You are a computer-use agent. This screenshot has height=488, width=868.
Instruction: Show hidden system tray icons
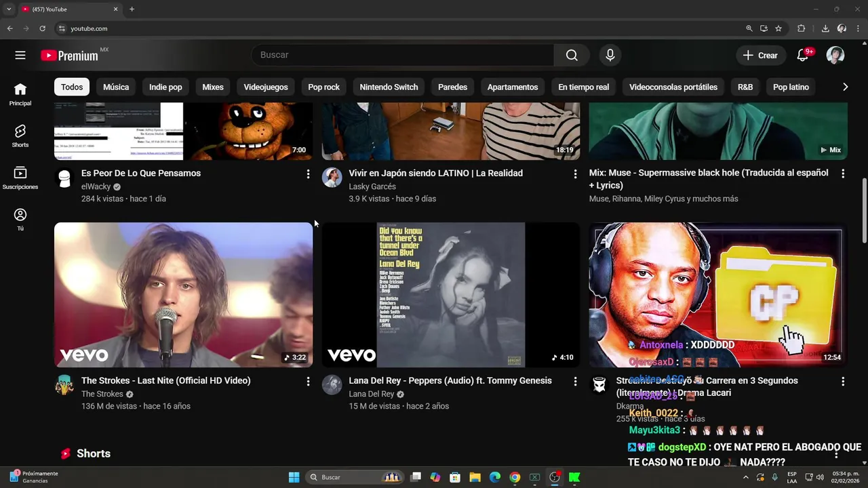pos(745,477)
